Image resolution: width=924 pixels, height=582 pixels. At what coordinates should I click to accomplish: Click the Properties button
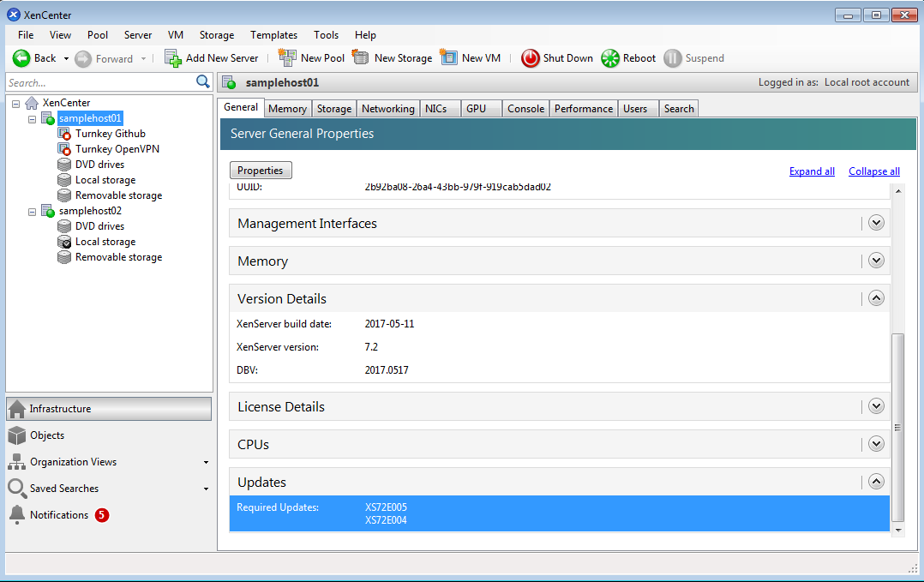click(261, 171)
